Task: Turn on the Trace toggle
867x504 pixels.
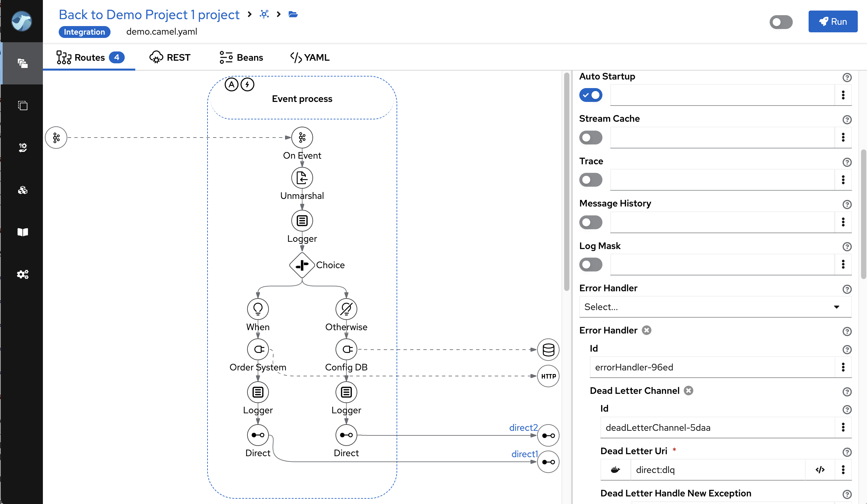Action: click(591, 180)
